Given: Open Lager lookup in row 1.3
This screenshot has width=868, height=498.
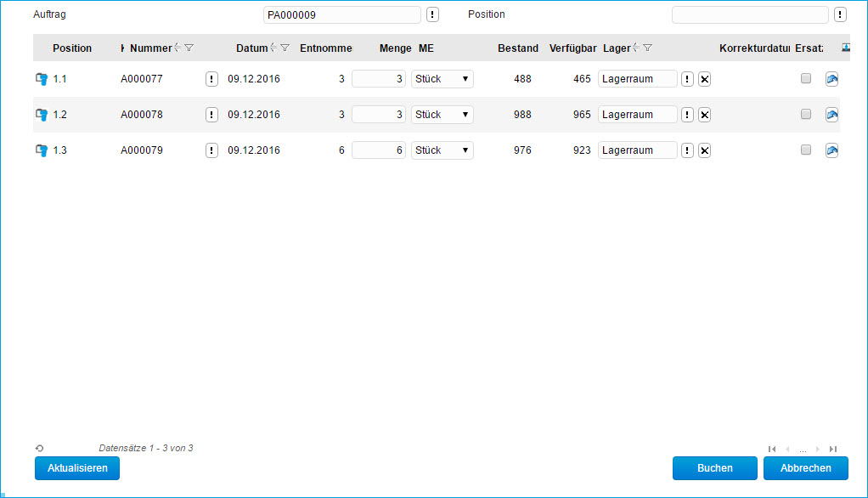Looking at the screenshot, I should click(x=687, y=150).
